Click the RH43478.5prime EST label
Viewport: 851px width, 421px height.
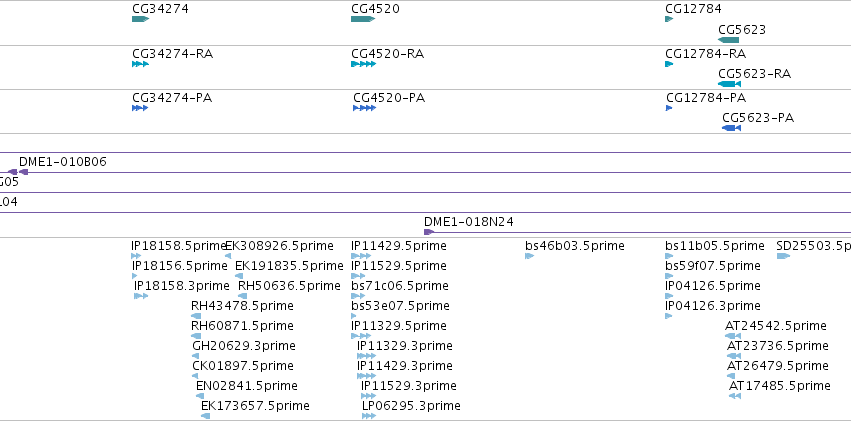click(242, 305)
